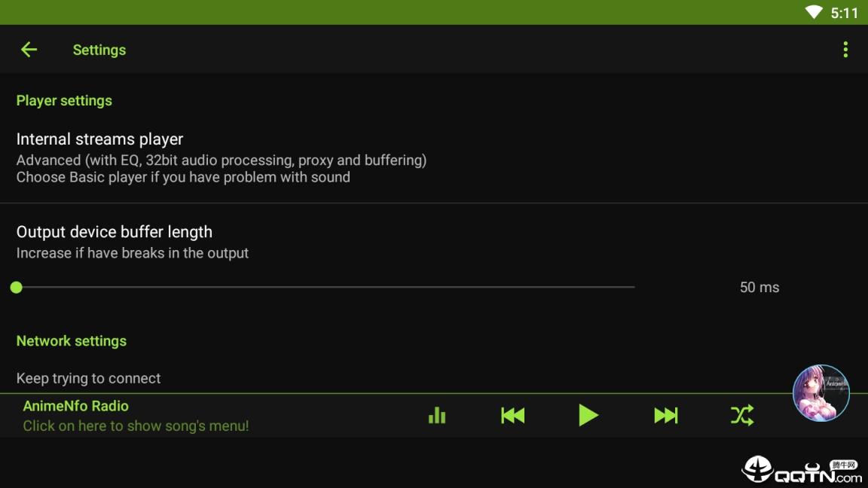Open the Keep trying to connect setting
Image resolution: width=868 pixels, height=488 pixels.
click(89, 378)
